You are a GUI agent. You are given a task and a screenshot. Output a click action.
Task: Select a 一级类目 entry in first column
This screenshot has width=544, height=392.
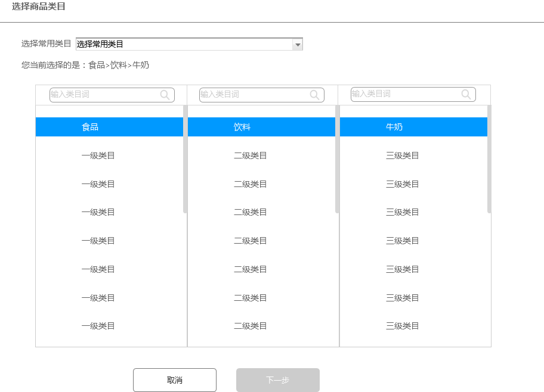[98, 155]
